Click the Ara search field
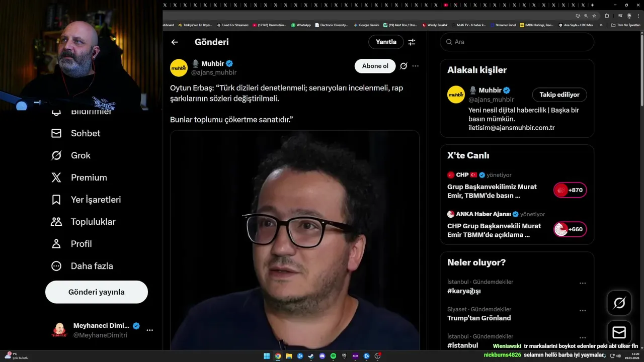The width and height of the screenshot is (644, 362). 517,42
